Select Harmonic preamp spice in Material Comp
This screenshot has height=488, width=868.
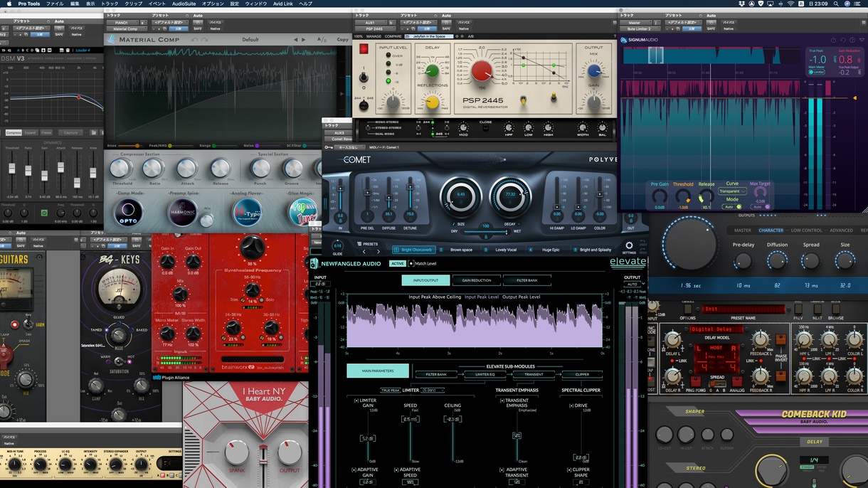point(183,213)
